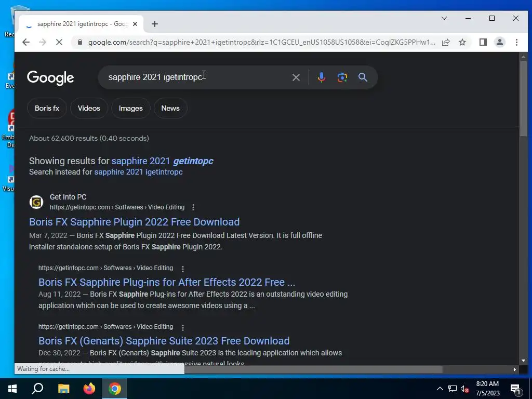Image resolution: width=532 pixels, height=399 pixels.
Task: Close the sapphire 2021 igetintropc tab
Action: 135,24
